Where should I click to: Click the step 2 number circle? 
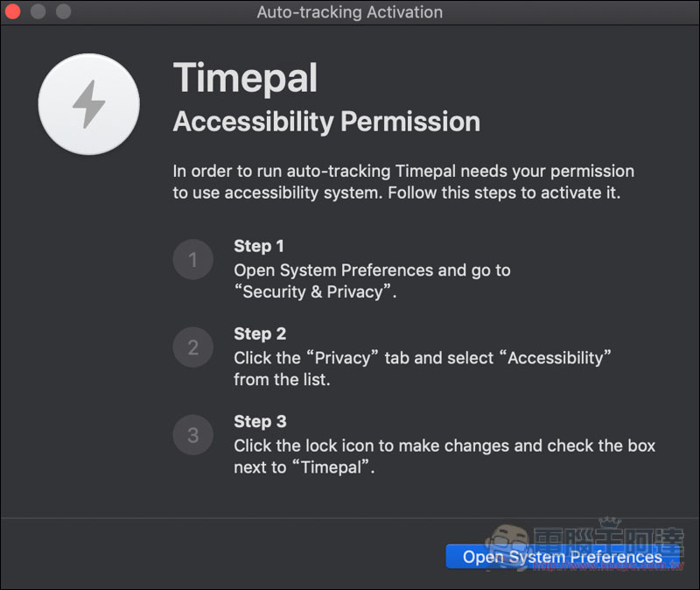pos(192,348)
